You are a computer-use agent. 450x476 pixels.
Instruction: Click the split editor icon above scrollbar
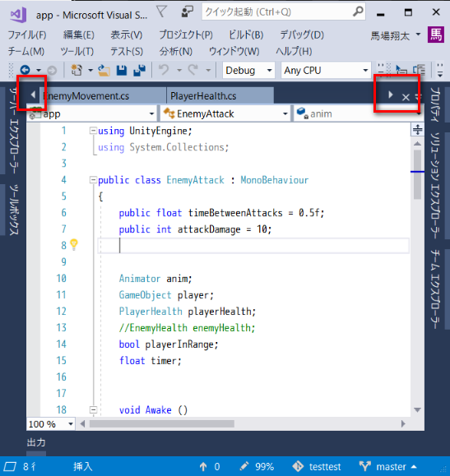pyautogui.click(x=417, y=130)
